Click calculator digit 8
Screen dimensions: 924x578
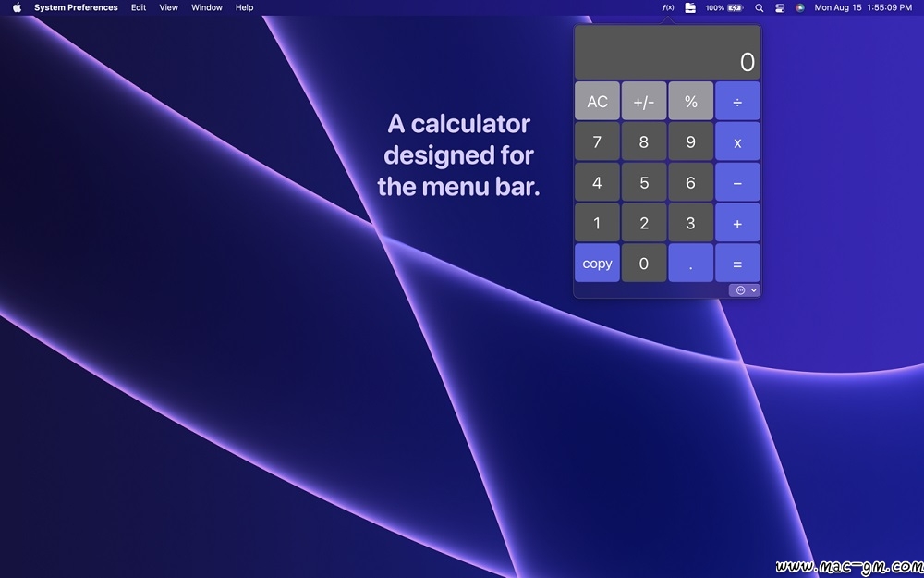(643, 141)
